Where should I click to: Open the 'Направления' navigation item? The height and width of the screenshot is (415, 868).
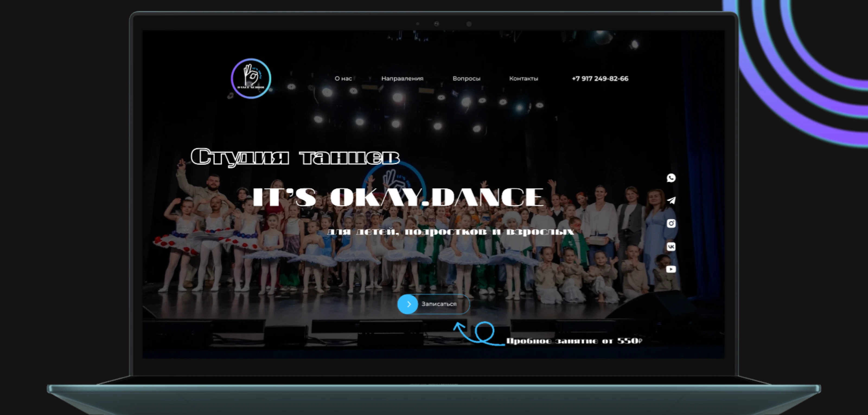click(x=402, y=79)
